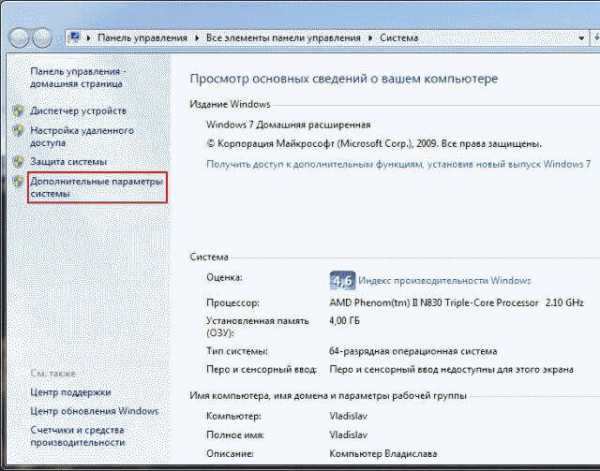Click the 4,6 performance rating badge
The width and height of the screenshot is (600, 471).
(x=342, y=280)
